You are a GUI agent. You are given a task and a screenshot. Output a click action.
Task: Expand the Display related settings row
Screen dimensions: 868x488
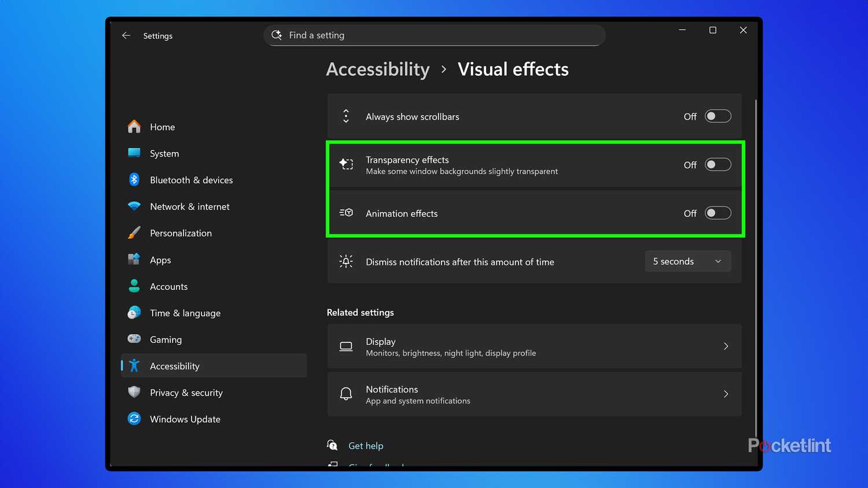point(726,346)
